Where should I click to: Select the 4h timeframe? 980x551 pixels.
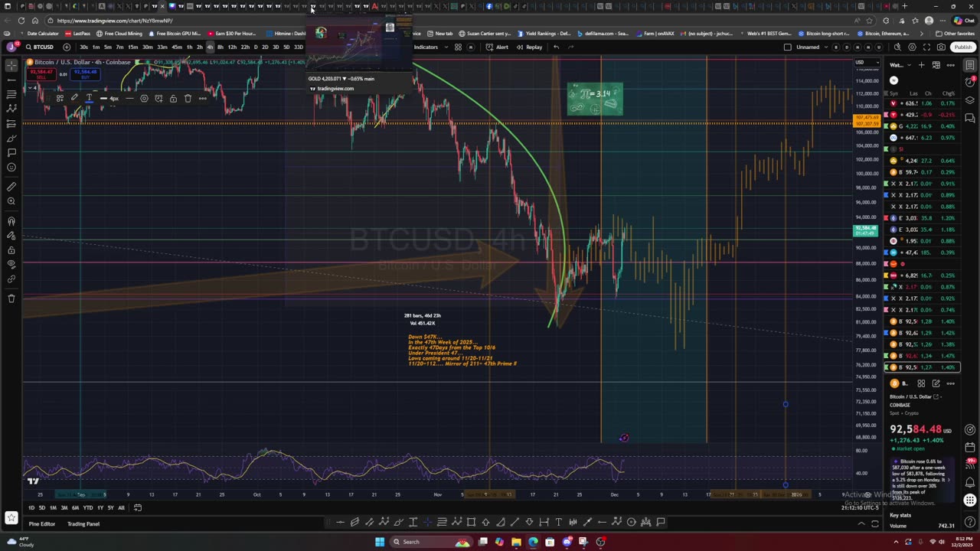click(210, 47)
